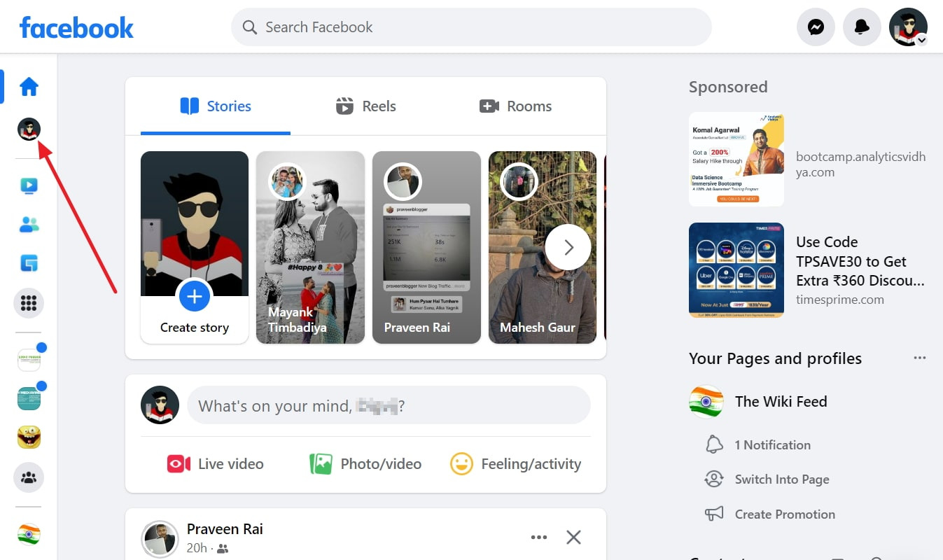Click the Search Facebook field
Viewport: 943px width, 560px height.
coord(470,27)
